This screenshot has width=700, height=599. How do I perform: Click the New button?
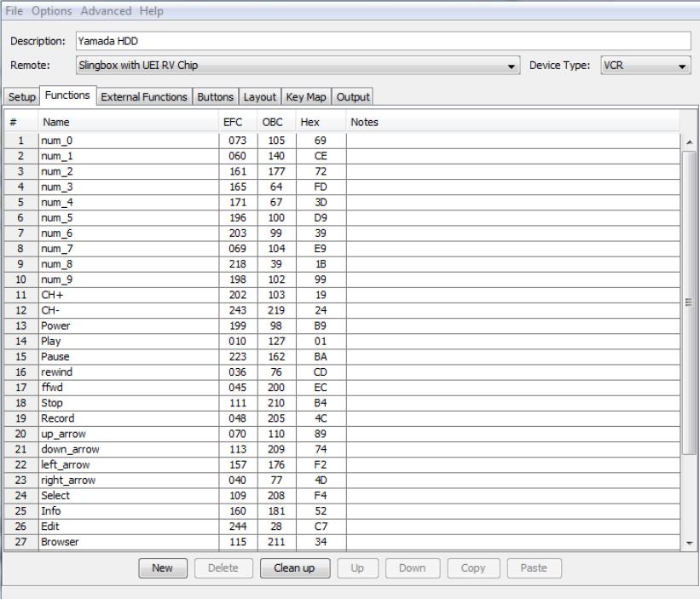(163, 567)
